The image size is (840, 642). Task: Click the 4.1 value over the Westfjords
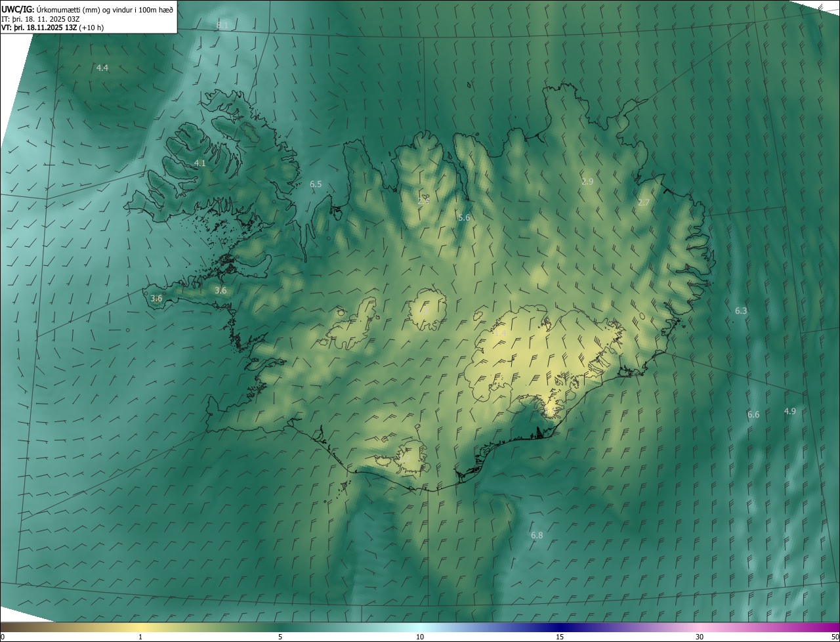200,163
